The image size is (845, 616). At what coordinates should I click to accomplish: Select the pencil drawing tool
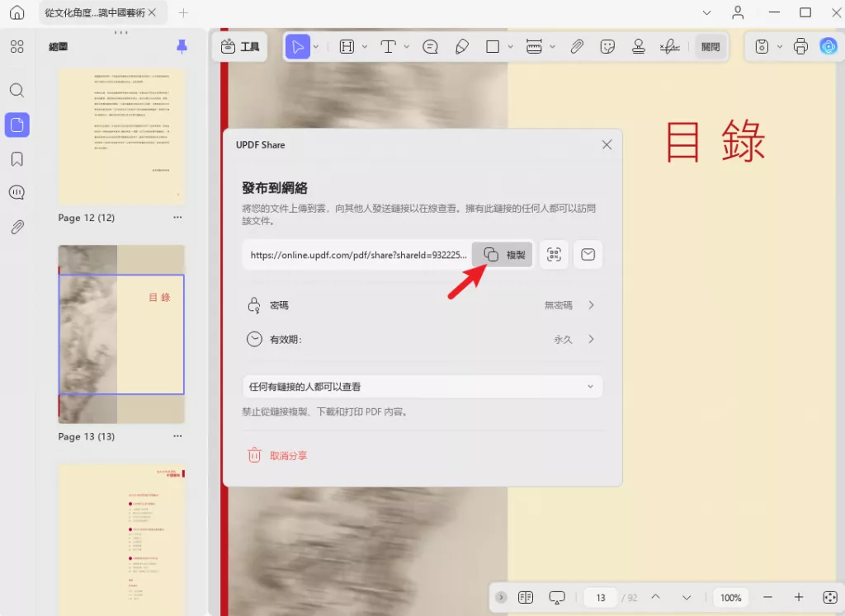462,47
